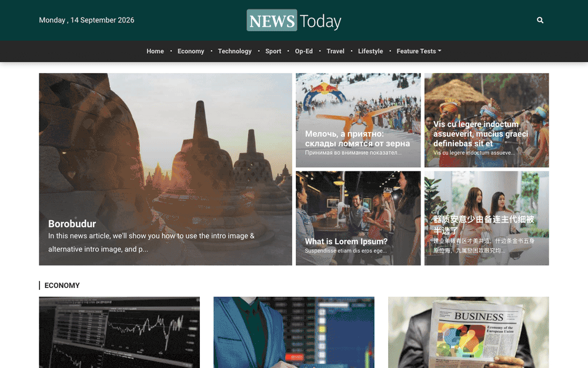Open the blue suit man thumbnail

[294, 332]
